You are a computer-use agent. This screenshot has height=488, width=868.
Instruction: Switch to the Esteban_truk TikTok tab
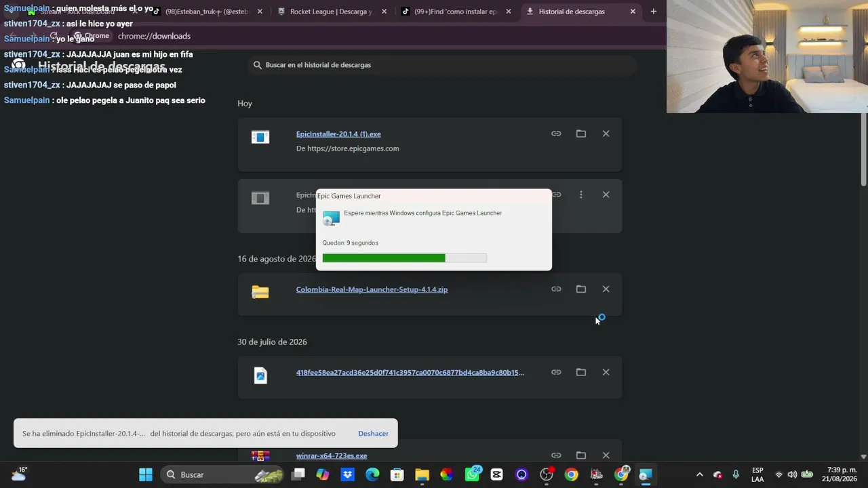208,12
